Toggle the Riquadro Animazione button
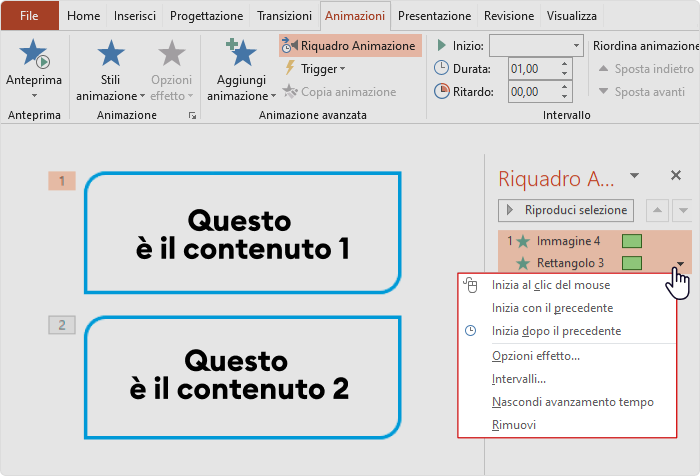700x476 pixels. tap(348, 46)
